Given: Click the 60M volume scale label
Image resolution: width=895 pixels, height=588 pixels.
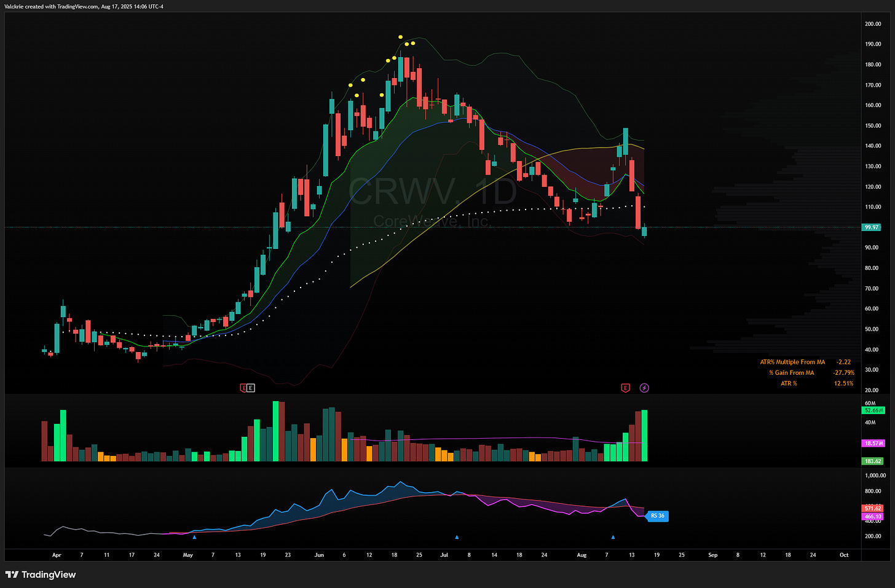Looking at the screenshot, I should [x=870, y=403].
